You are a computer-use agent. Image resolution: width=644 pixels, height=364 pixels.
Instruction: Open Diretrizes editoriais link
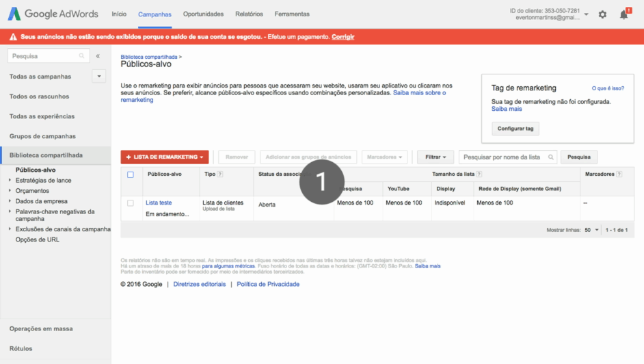pos(200,284)
